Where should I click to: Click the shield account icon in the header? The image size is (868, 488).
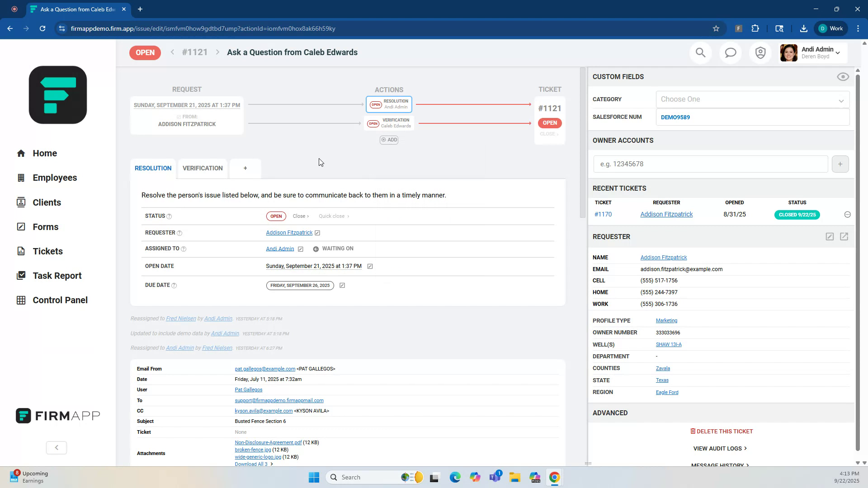click(760, 52)
